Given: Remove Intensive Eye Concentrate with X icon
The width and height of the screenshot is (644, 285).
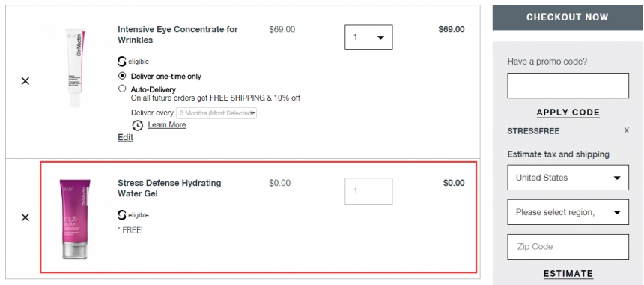Looking at the screenshot, I should (x=25, y=81).
